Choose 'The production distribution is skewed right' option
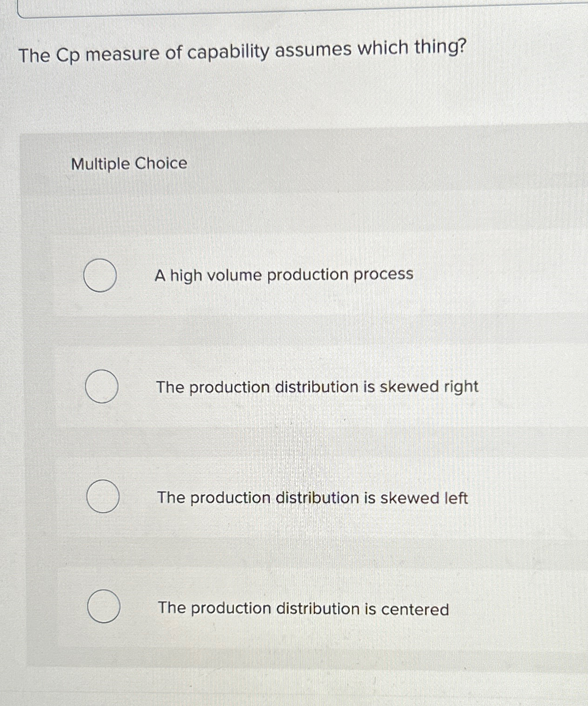This screenshot has height=706, width=588. [x=101, y=387]
